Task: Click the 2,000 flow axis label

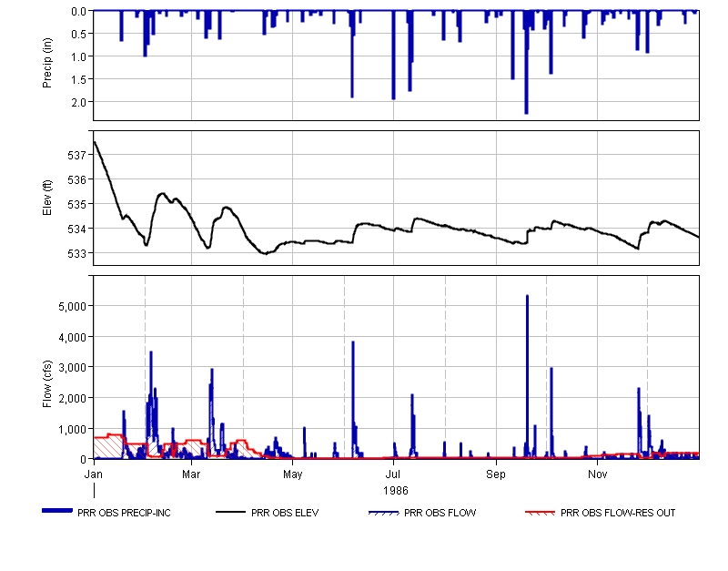Action: [x=73, y=399]
